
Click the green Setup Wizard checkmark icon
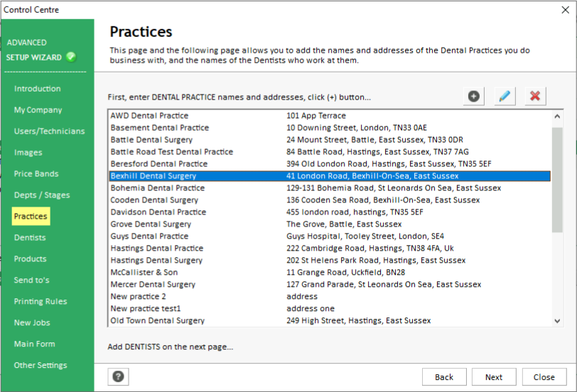tap(71, 57)
